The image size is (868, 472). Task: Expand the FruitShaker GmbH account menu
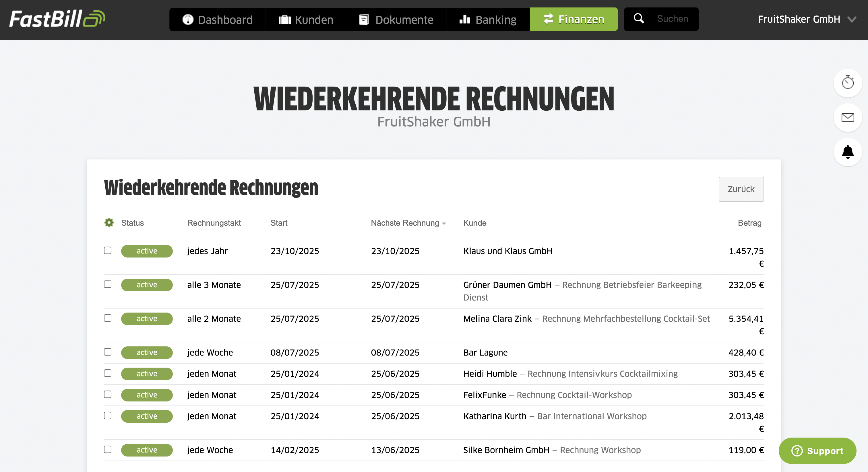[x=807, y=19]
